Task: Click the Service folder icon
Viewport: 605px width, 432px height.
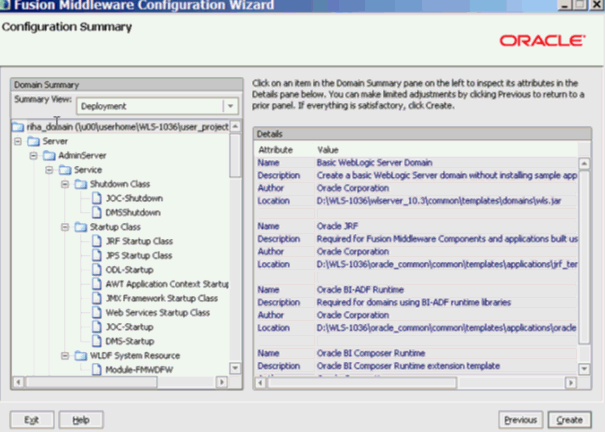Action: coord(65,170)
